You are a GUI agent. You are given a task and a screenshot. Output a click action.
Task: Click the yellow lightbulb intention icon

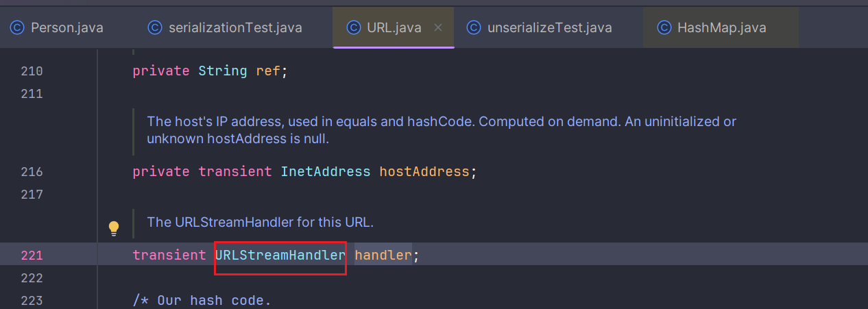click(x=114, y=227)
